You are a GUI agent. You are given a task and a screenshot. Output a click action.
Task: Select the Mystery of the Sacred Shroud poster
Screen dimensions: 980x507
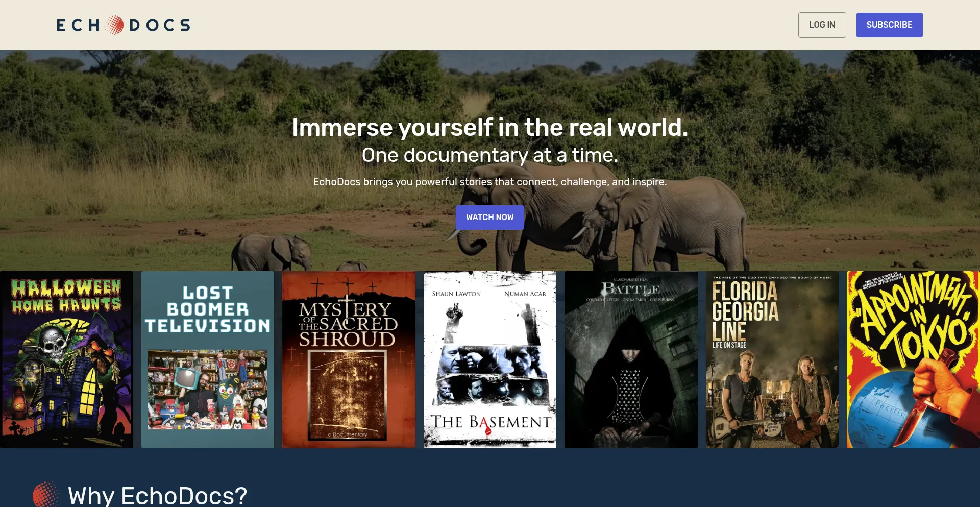click(x=349, y=359)
